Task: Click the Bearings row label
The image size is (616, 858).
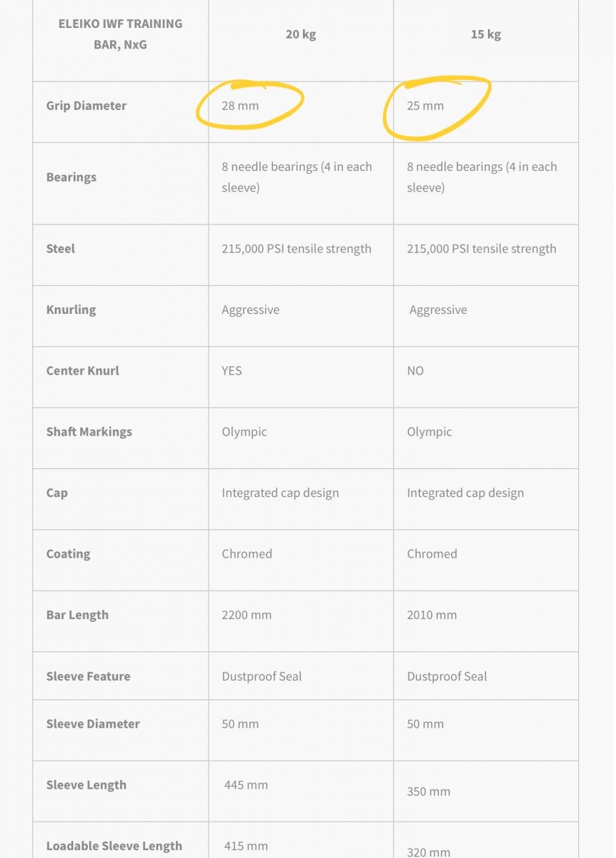Action: coord(71,177)
